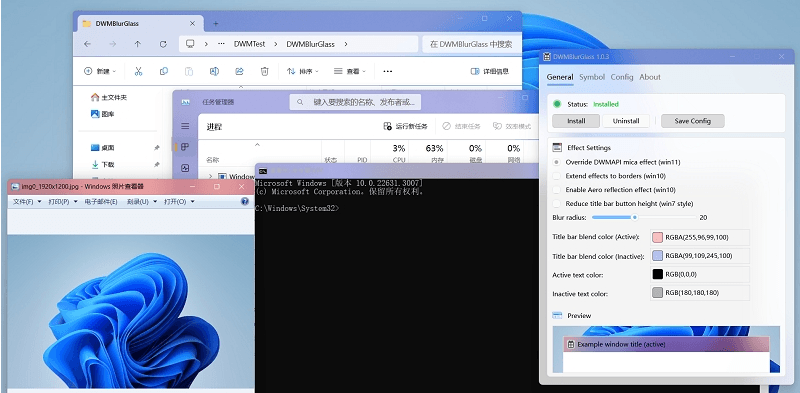Enable Reduce title bar button height option
Viewport: 800px width, 393px height.
point(557,203)
